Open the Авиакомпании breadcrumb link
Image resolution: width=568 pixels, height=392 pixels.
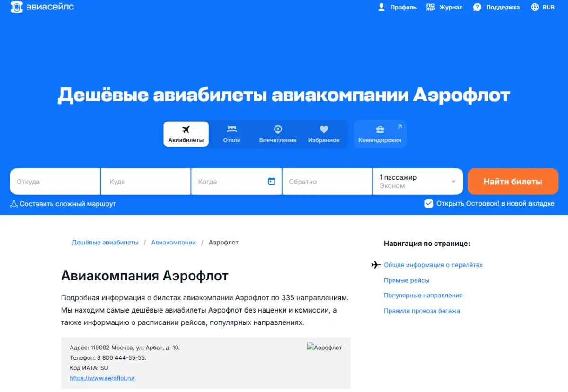point(173,242)
